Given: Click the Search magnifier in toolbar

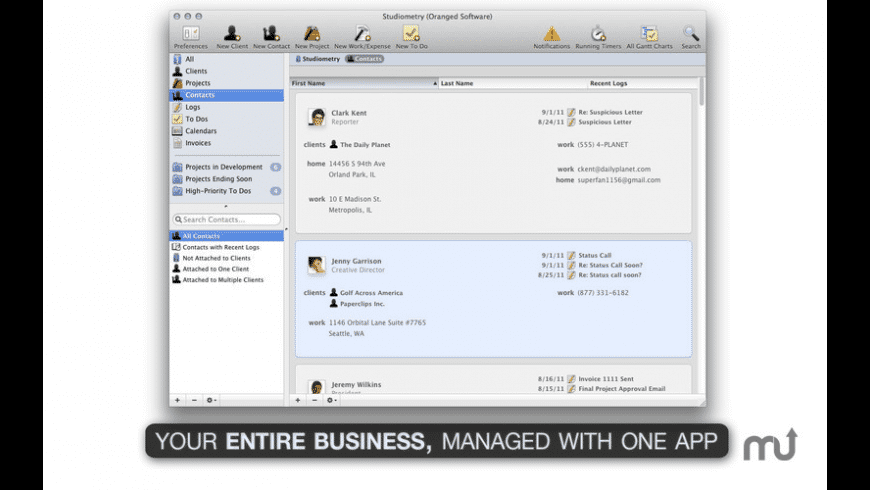Looking at the screenshot, I should (691, 35).
